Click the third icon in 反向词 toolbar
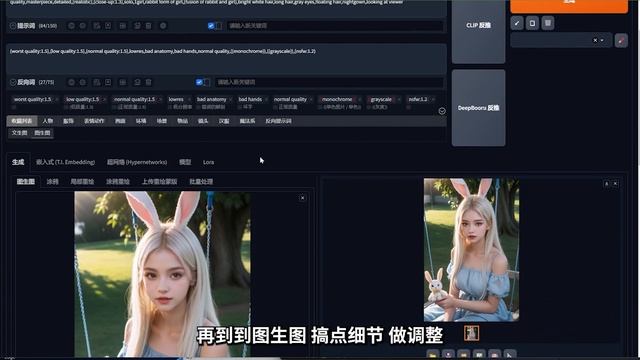The height and width of the screenshot is (360, 640). (97, 82)
